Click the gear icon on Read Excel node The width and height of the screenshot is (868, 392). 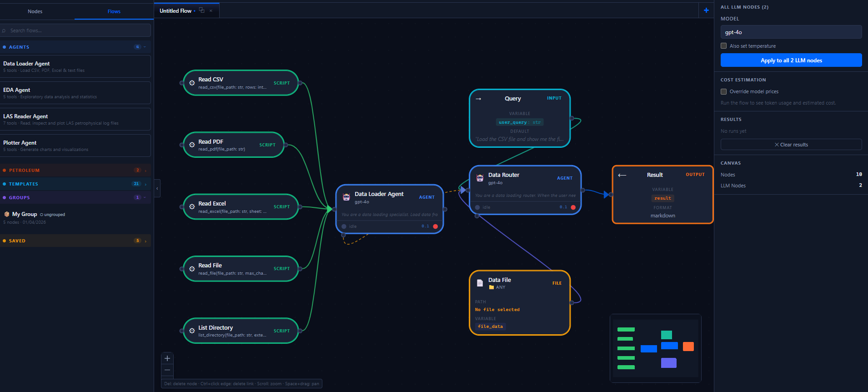pos(192,207)
